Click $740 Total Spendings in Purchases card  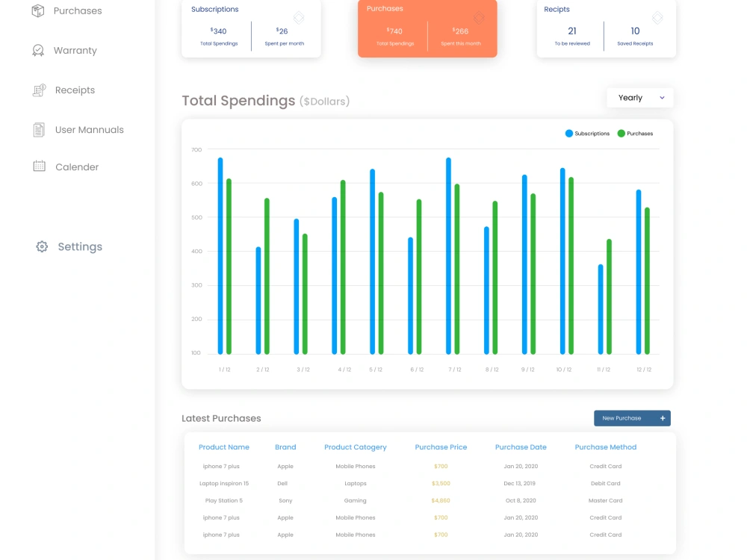[394, 31]
